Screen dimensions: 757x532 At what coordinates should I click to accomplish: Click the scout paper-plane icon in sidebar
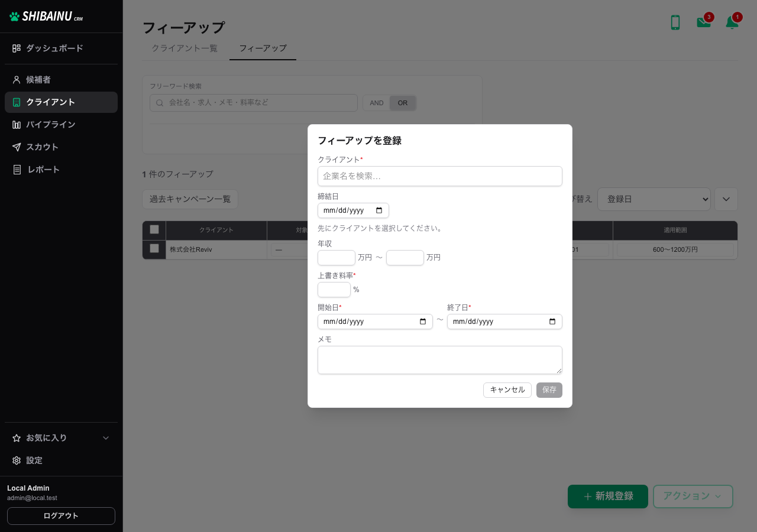pyautogui.click(x=17, y=147)
